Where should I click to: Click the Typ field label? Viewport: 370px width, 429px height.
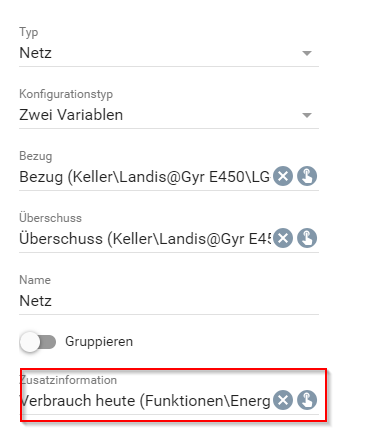coord(29,32)
